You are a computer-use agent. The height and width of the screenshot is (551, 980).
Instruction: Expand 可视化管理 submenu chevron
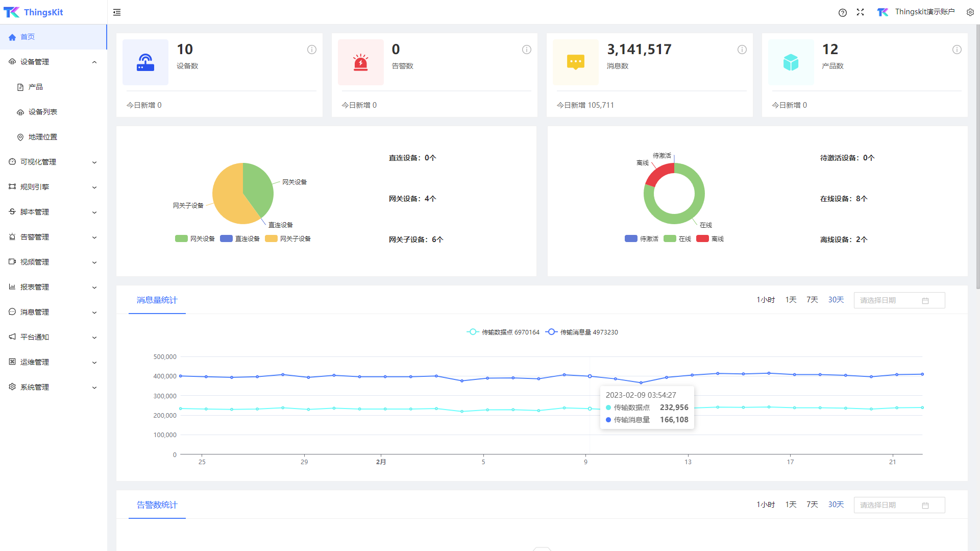pos(94,162)
